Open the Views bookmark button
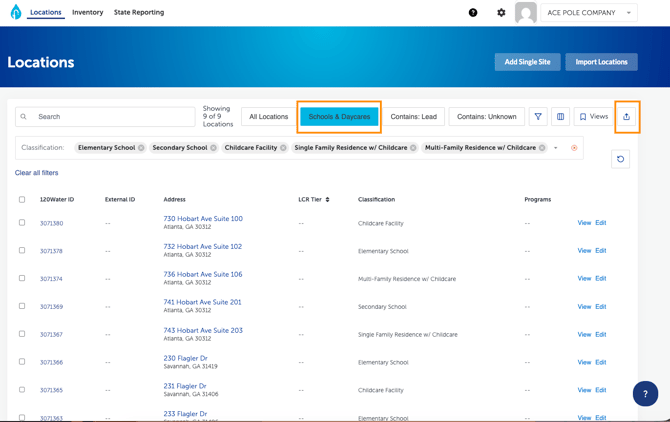The height and width of the screenshot is (422, 670). pos(594,117)
